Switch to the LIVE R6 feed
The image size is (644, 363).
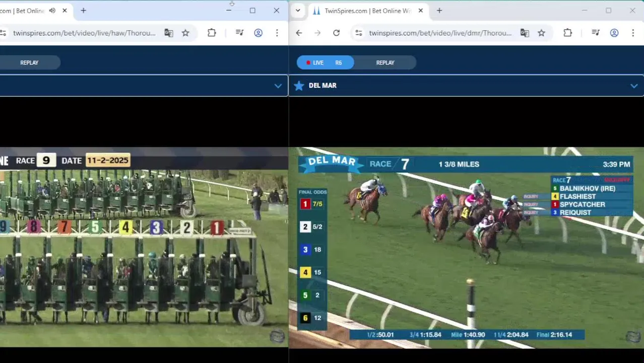(325, 63)
